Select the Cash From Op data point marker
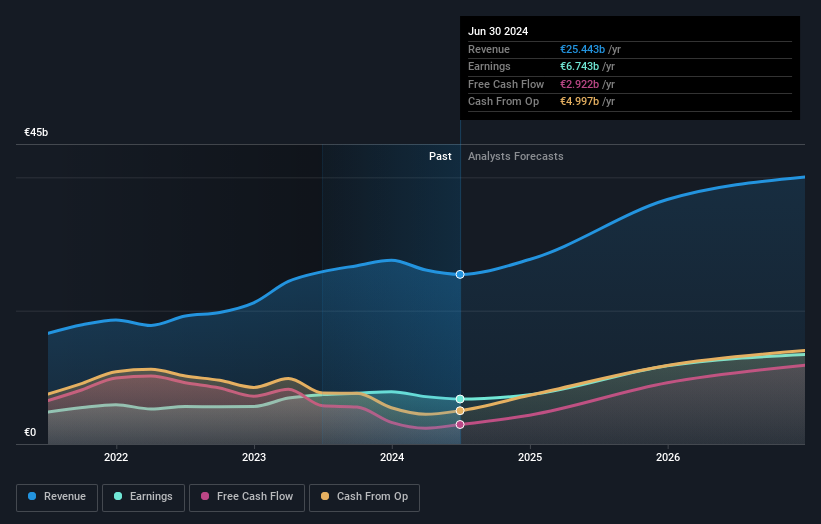The image size is (821, 524). click(x=460, y=411)
